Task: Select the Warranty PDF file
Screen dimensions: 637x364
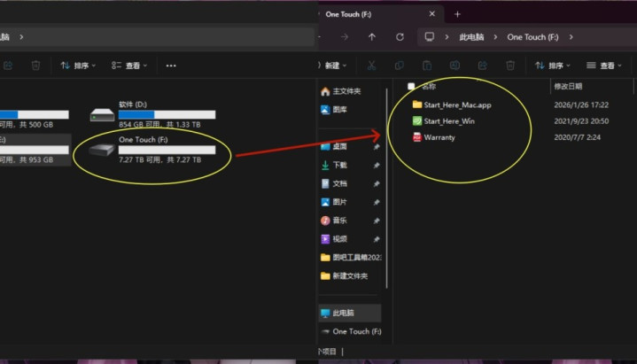Action: [x=439, y=137]
